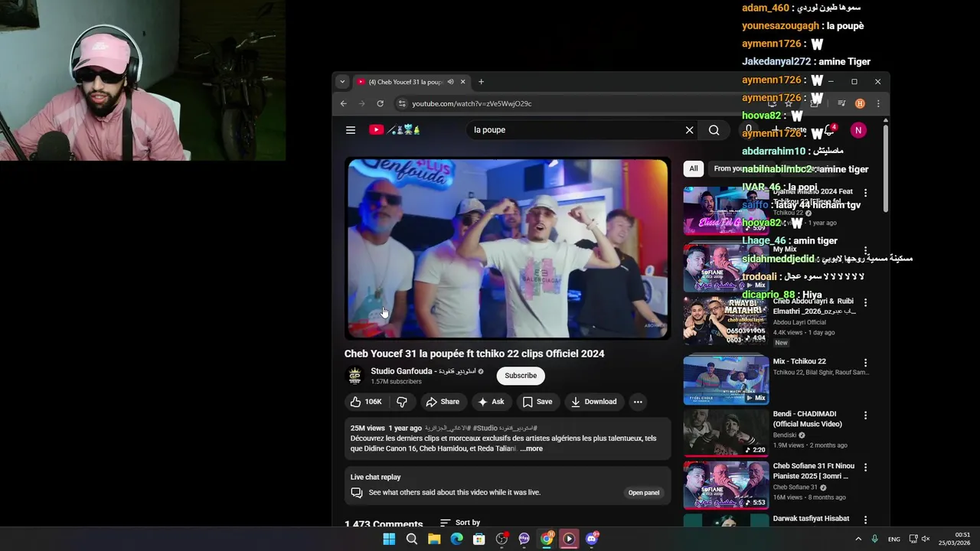Open live chat replay panel
Screen dimensions: 980x551
coord(644,493)
